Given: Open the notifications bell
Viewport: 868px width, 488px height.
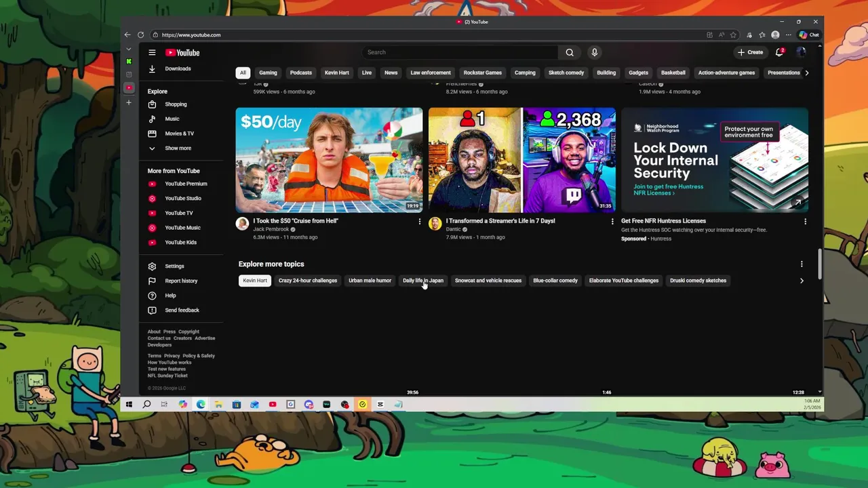Looking at the screenshot, I should pos(780,52).
